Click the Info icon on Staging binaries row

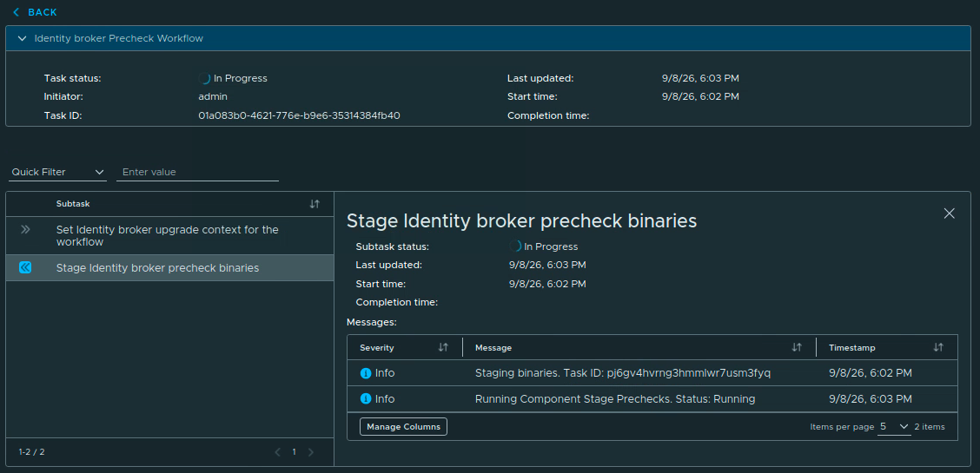pos(367,373)
